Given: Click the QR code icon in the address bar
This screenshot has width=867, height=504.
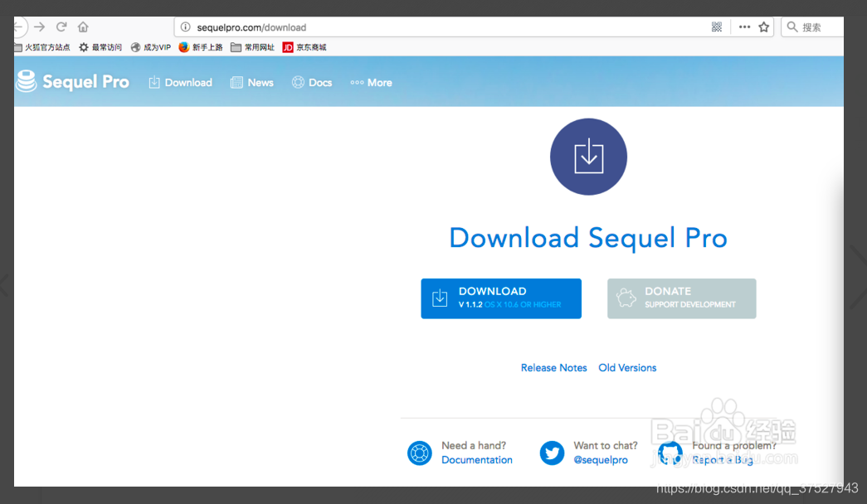Looking at the screenshot, I should [717, 27].
